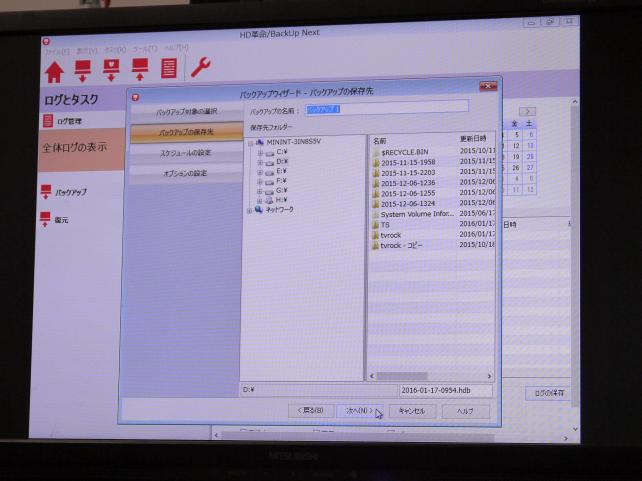Expand the H:¥ drive node

pos(260,201)
